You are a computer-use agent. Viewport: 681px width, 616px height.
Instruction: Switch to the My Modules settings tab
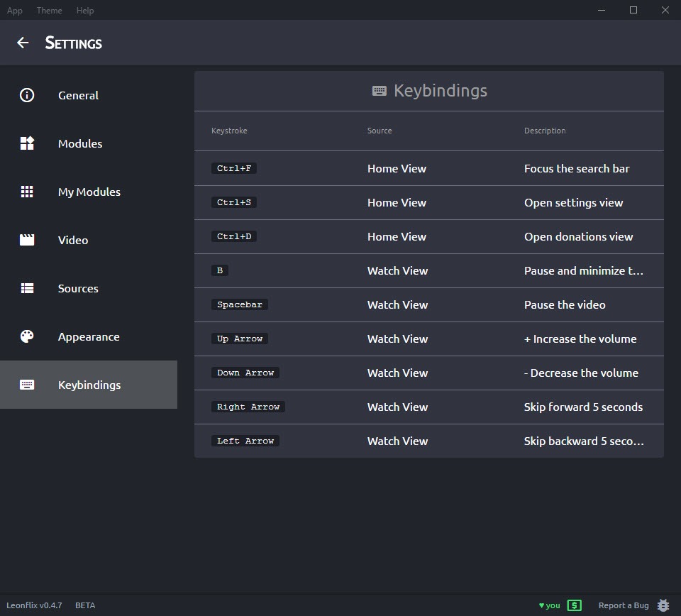pyautogui.click(x=89, y=192)
